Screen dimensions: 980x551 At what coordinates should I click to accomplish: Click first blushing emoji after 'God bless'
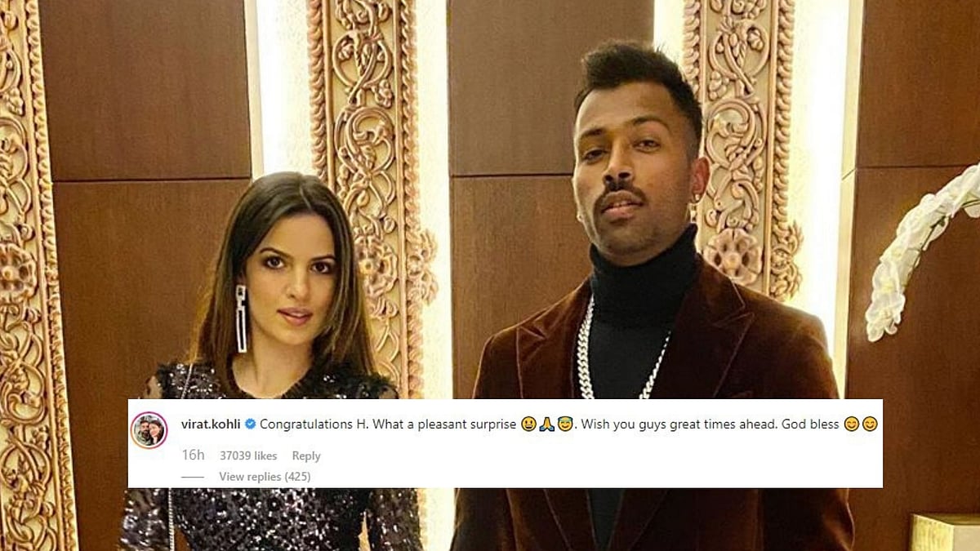coord(852,424)
